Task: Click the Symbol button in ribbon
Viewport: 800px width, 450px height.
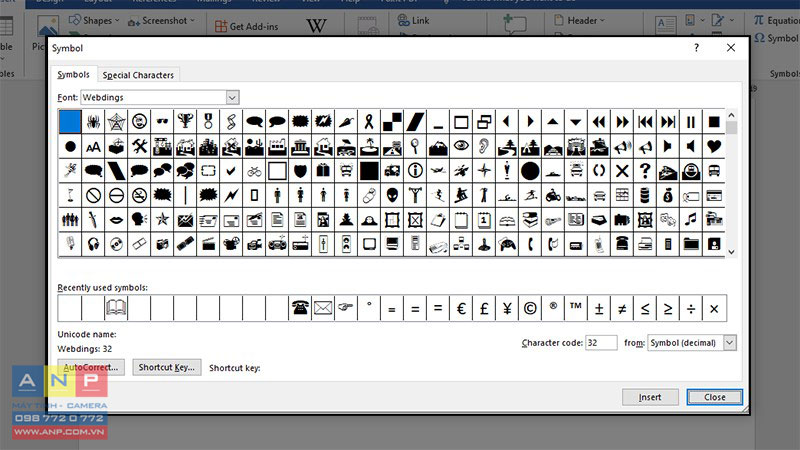Action: [776, 38]
